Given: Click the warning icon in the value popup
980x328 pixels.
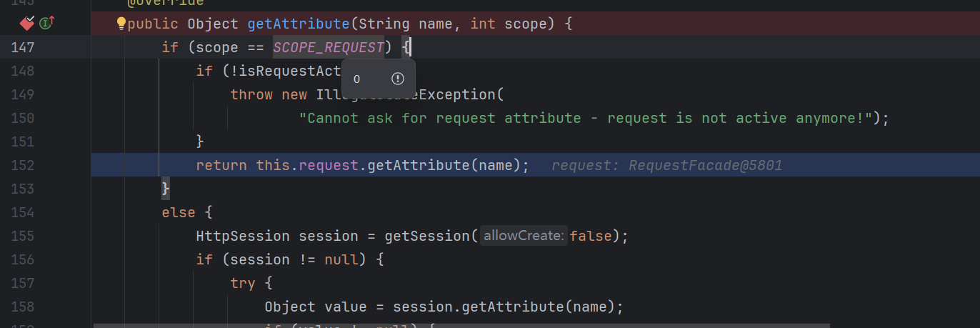Looking at the screenshot, I should tap(398, 79).
